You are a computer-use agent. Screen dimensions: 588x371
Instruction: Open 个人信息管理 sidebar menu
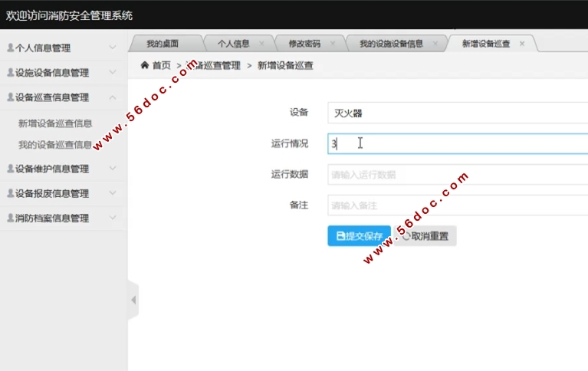62,48
